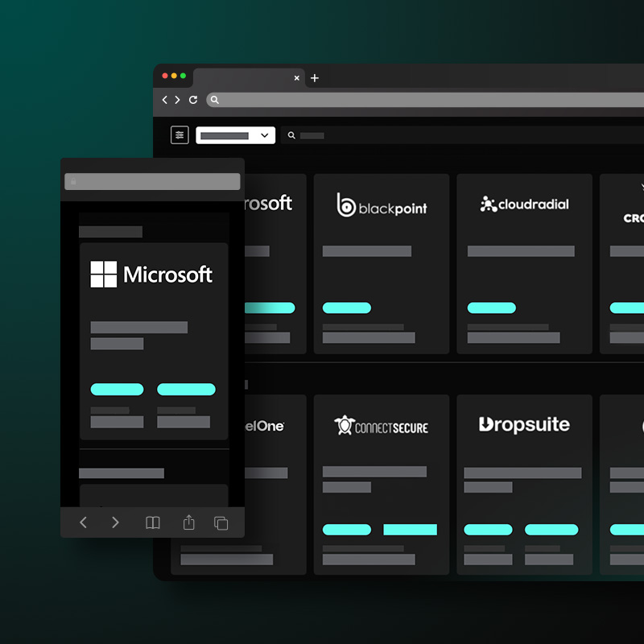Viewport: 644px width, 644px height.
Task: Click the search magnifier in the page toolbar
Action: (x=291, y=135)
